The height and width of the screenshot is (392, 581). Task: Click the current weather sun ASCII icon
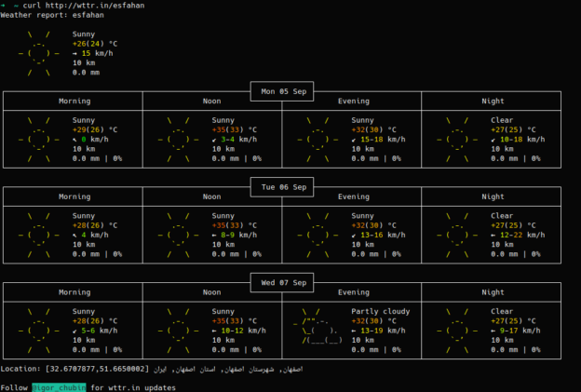click(39, 53)
